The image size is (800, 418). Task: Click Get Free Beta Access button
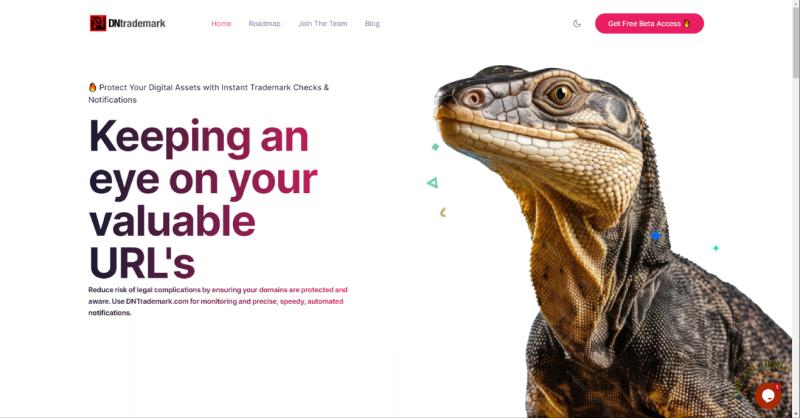(649, 23)
